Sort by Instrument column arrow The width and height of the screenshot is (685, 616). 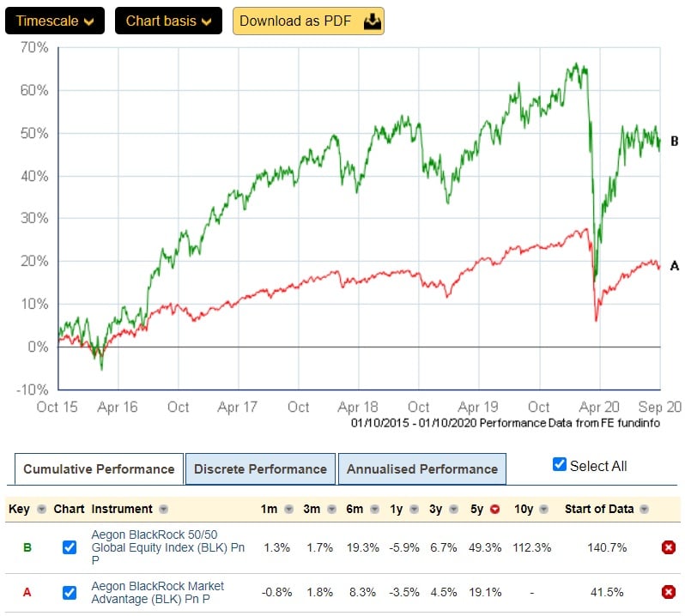pos(163,509)
